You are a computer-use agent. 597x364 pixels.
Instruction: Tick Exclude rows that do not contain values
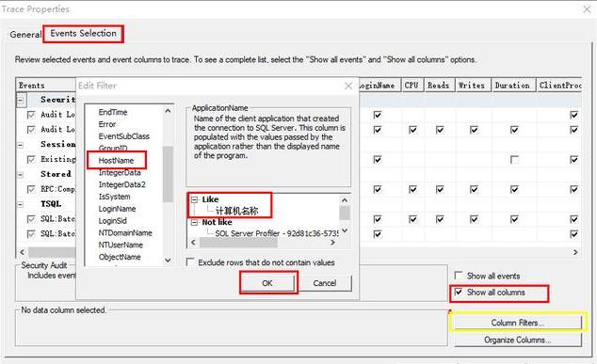(x=190, y=262)
